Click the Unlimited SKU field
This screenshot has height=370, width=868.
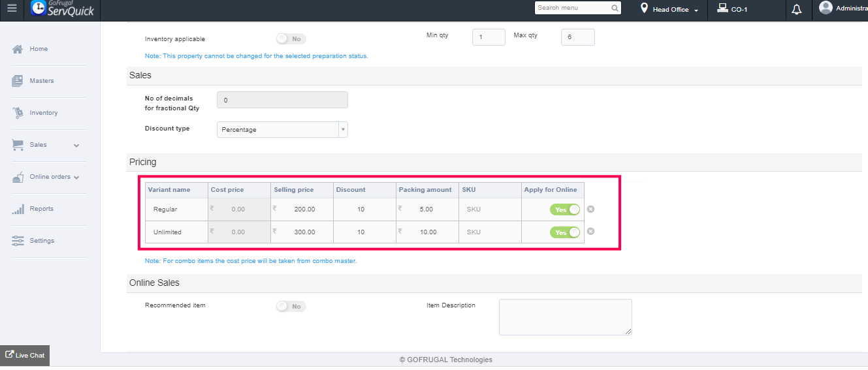(x=490, y=232)
